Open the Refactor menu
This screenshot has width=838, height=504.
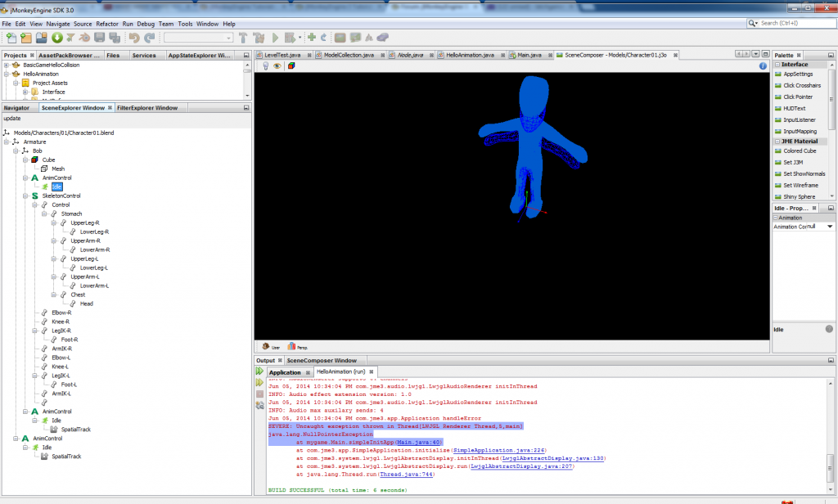(x=107, y=24)
